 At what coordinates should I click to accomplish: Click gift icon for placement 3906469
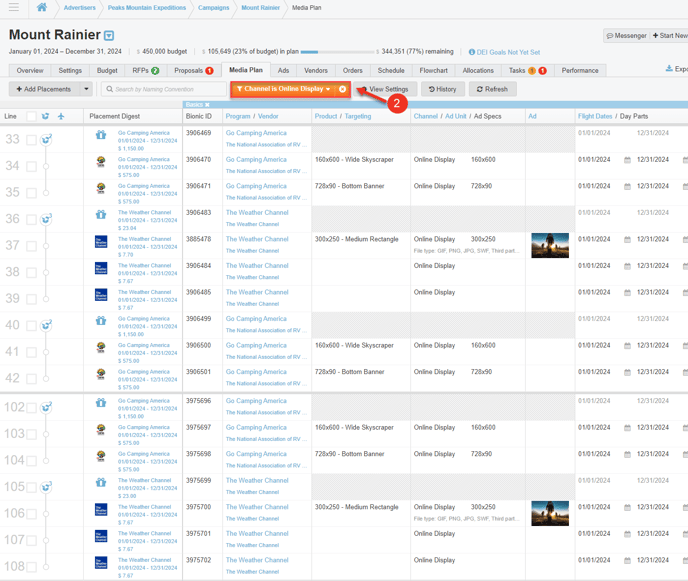tap(101, 135)
